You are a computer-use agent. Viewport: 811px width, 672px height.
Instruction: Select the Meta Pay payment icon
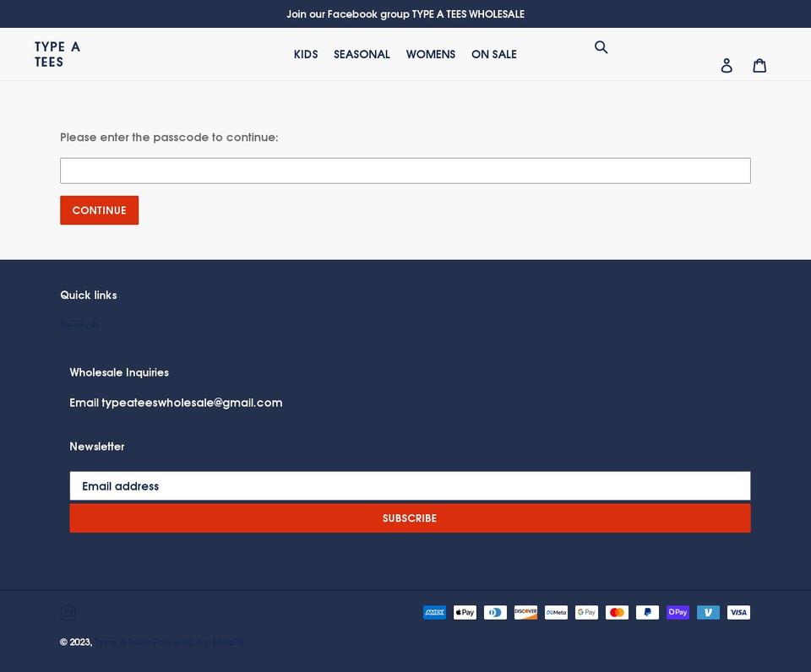pyautogui.click(x=556, y=613)
